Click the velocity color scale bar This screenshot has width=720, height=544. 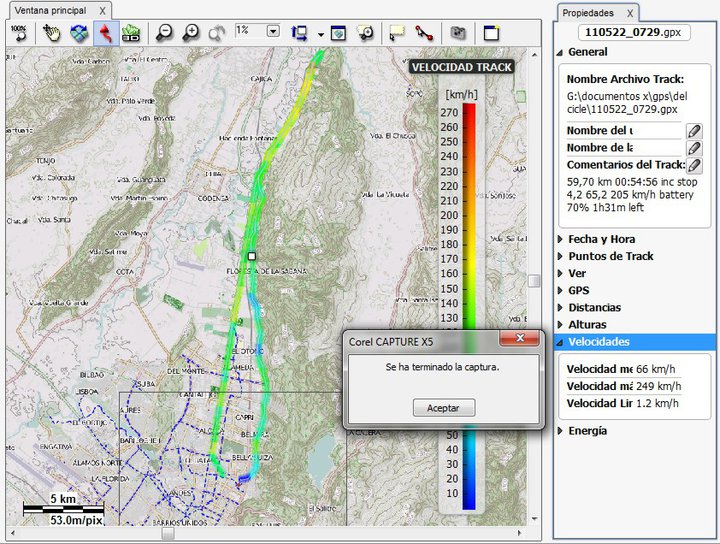click(x=469, y=300)
